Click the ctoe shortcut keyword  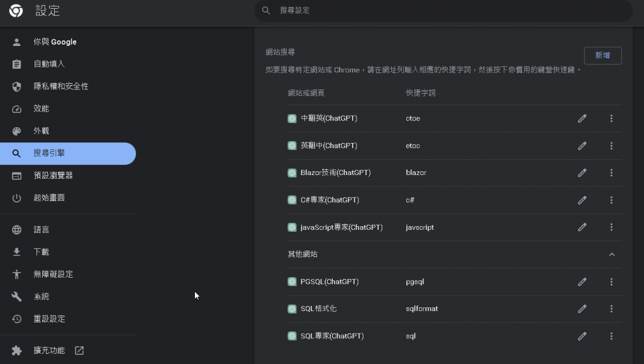[413, 118]
